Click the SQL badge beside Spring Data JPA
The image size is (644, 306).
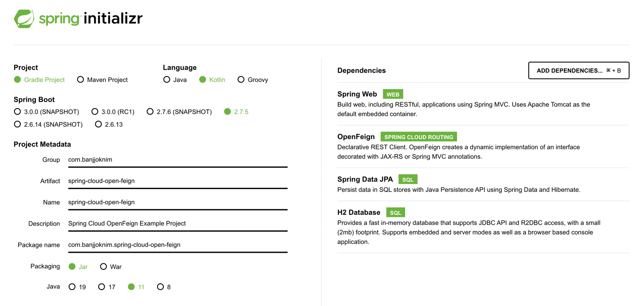point(408,180)
